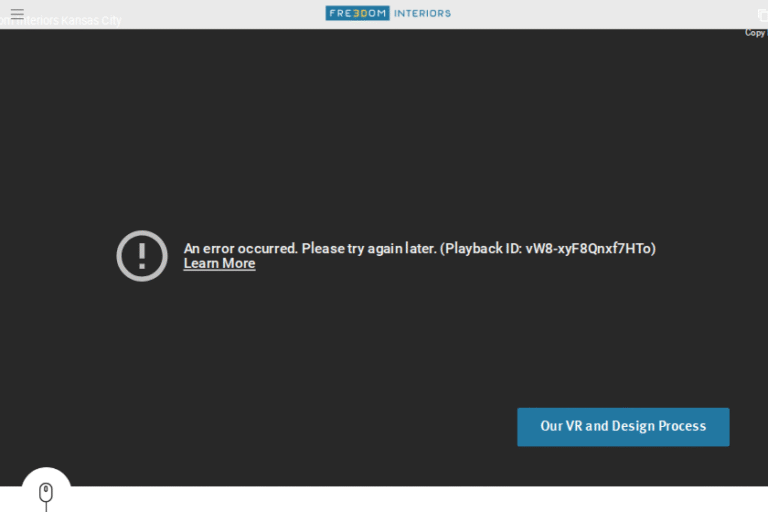Click the white section below the video

pyautogui.click(x=400, y=500)
